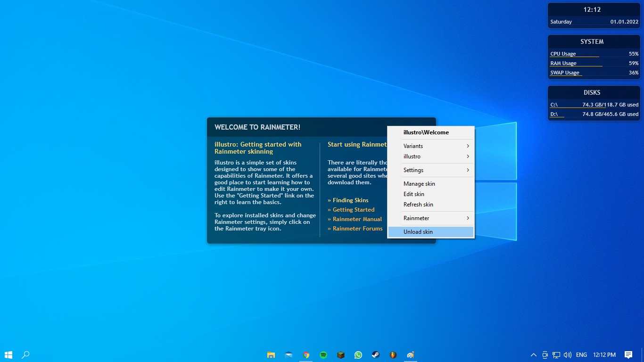Expand the Settings submenu
644x362 pixels.
(431, 170)
